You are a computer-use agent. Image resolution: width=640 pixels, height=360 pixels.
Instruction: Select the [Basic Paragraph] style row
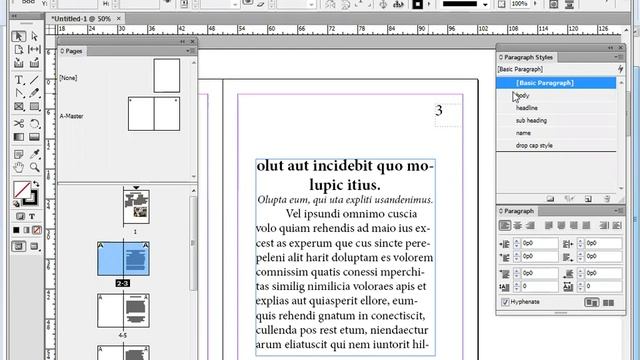coord(556,83)
